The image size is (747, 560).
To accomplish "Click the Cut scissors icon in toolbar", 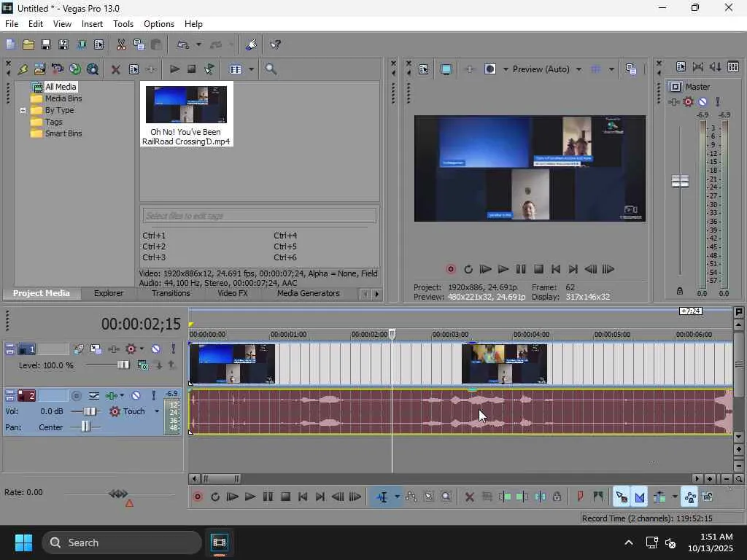I will click(x=121, y=44).
